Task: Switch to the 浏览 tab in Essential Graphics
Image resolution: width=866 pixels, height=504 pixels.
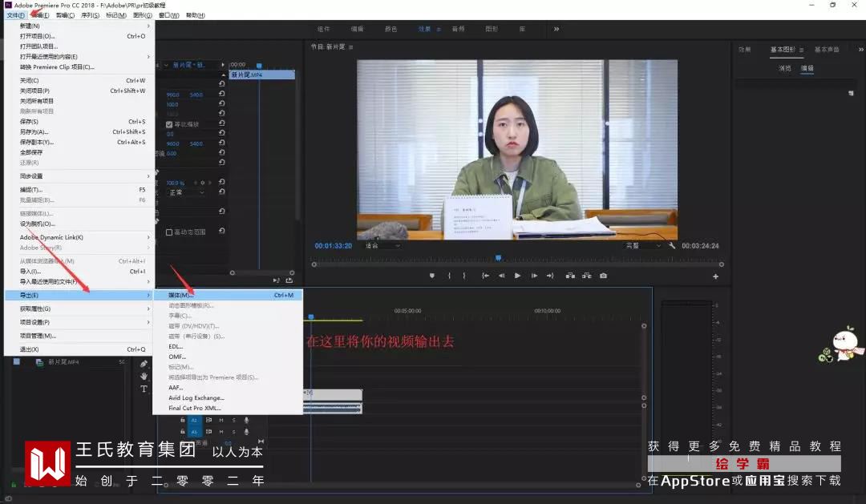Action: point(785,68)
